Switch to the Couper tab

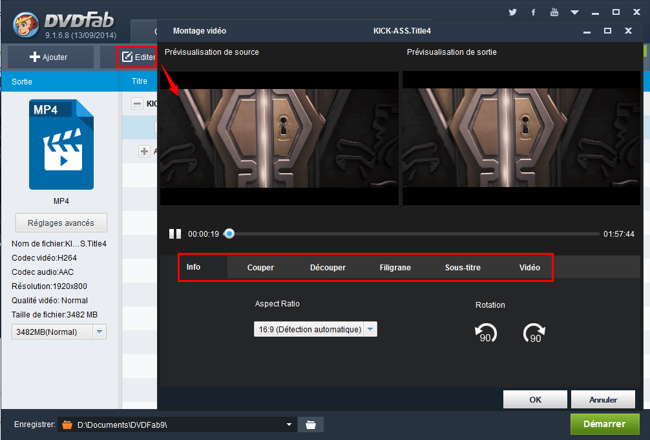261,267
